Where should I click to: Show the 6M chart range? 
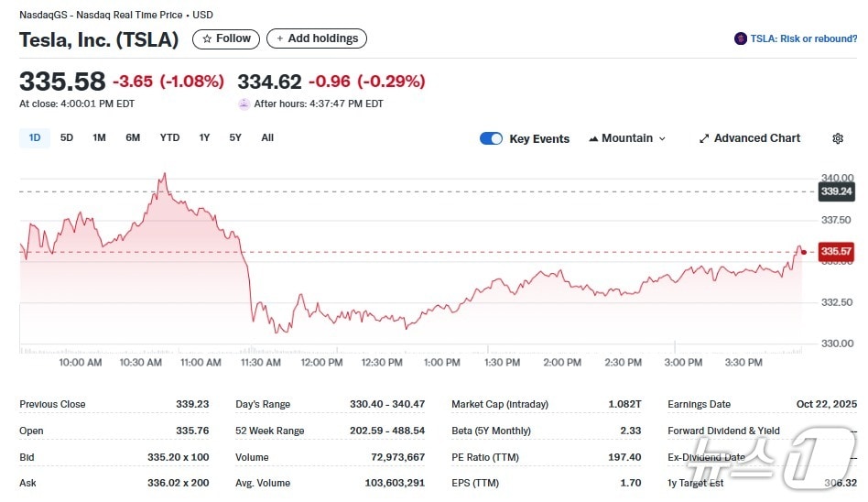(x=133, y=137)
